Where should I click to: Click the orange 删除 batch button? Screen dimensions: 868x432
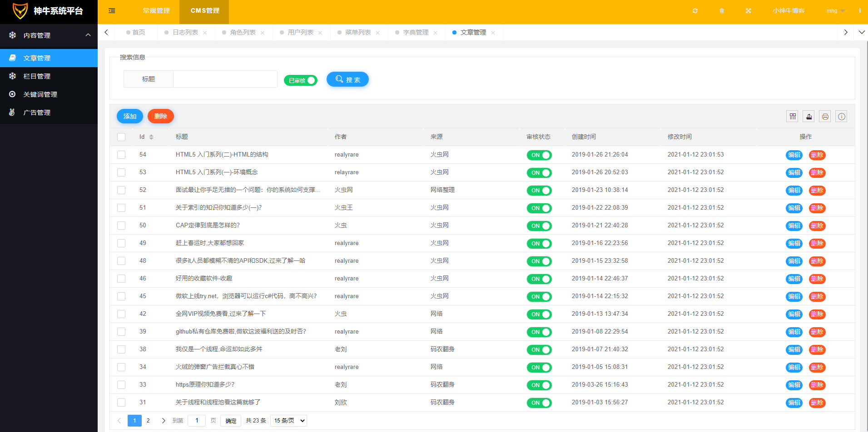pos(161,116)
